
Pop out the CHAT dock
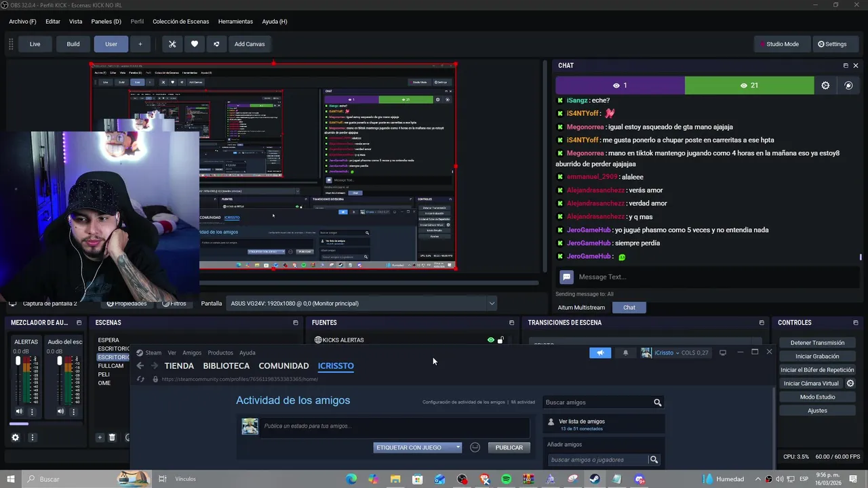846,66
